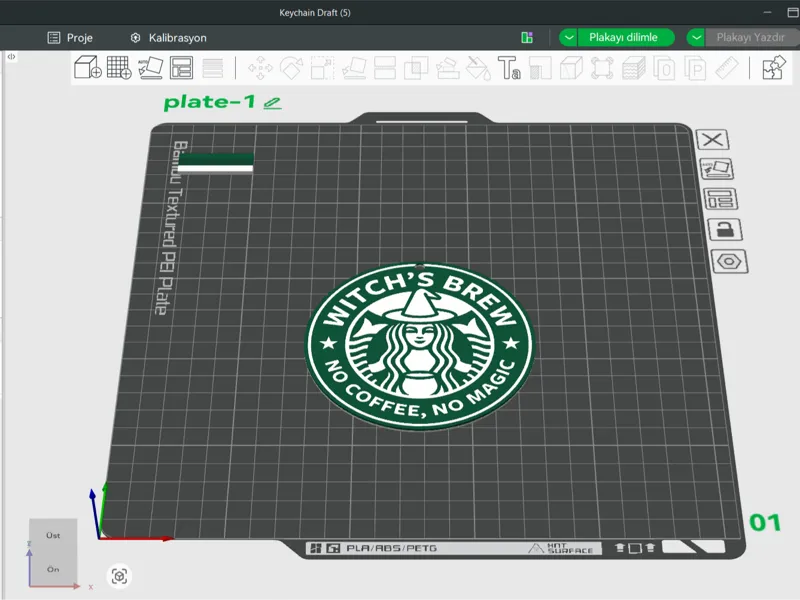Viewport: 800px width, 600px height.
Task: Click the Ön face of view cube
Action: tap(53, 569)
